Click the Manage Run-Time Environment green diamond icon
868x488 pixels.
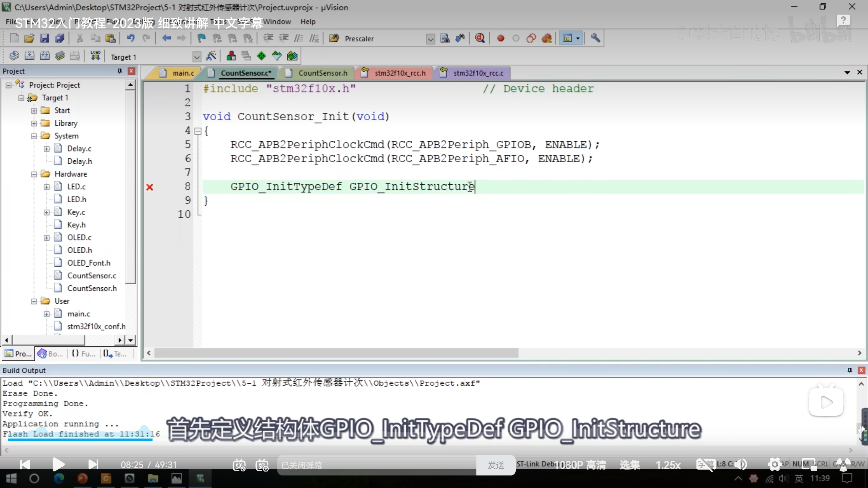[x=261, y=56]
